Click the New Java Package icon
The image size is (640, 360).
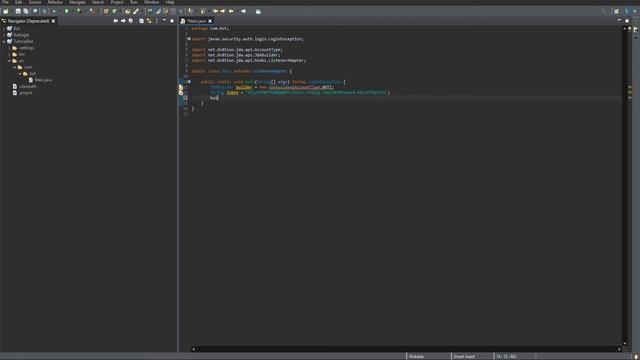[106, 11]
